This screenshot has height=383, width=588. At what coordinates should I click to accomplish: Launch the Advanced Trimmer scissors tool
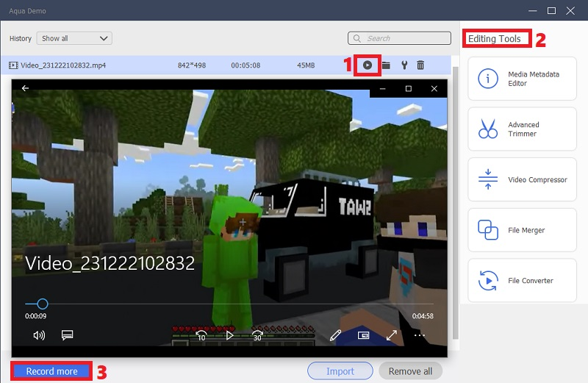point(522,129)
